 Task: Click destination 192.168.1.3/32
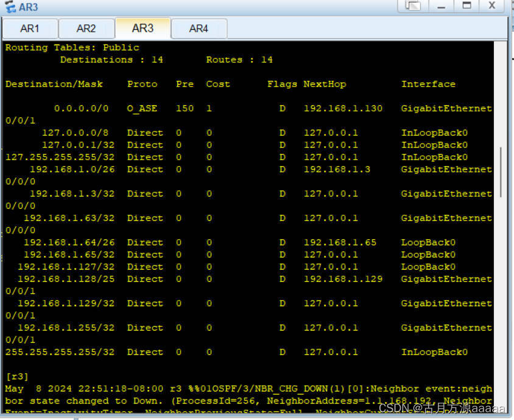pos(72,194)
